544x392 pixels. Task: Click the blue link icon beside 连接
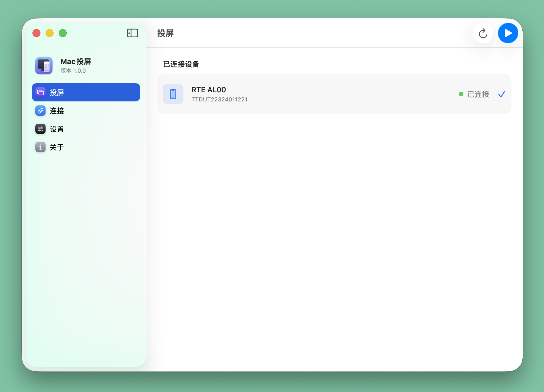(40, 111)
